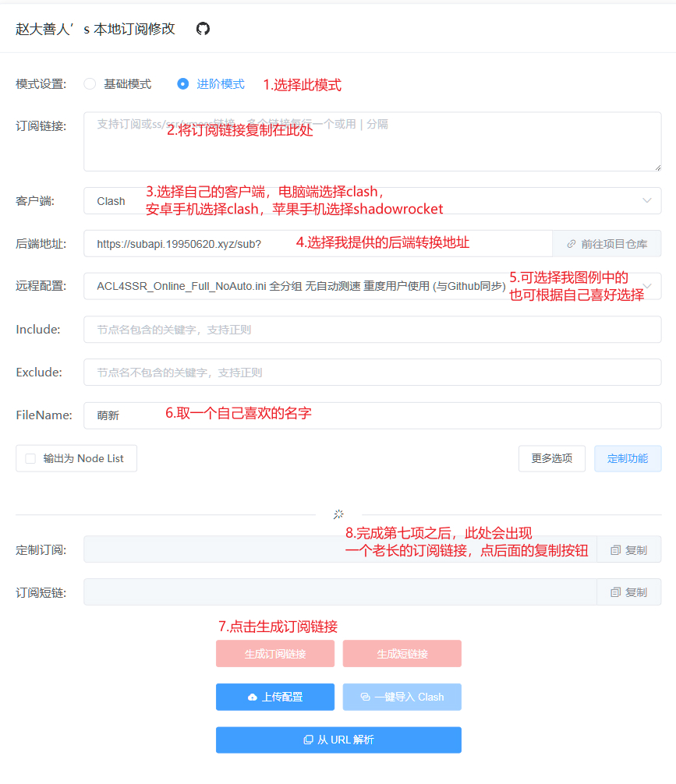Click the 生成订阅链接 button
676x784 pixels.
[x=274, y=654]
